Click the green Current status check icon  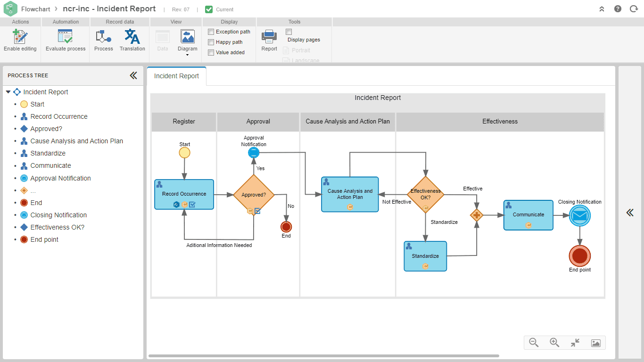pyautogui.click(x=209, y=9)
